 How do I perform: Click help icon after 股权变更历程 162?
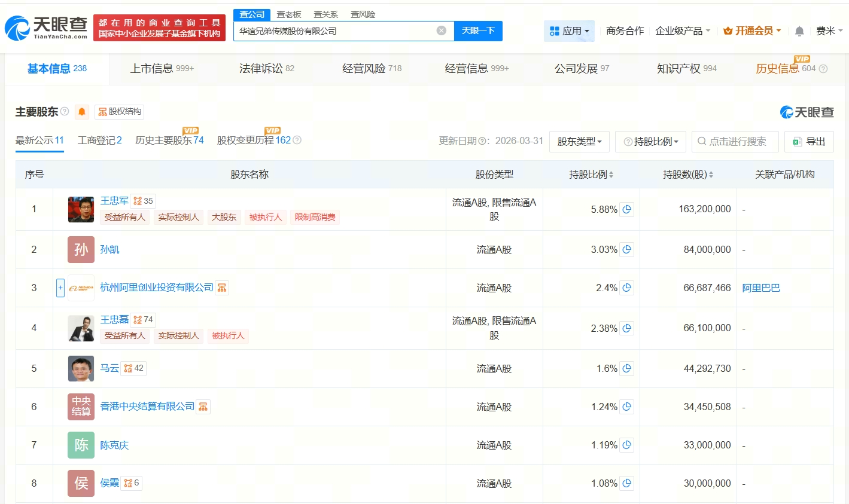pyautogui.click(x=297, y=140)
